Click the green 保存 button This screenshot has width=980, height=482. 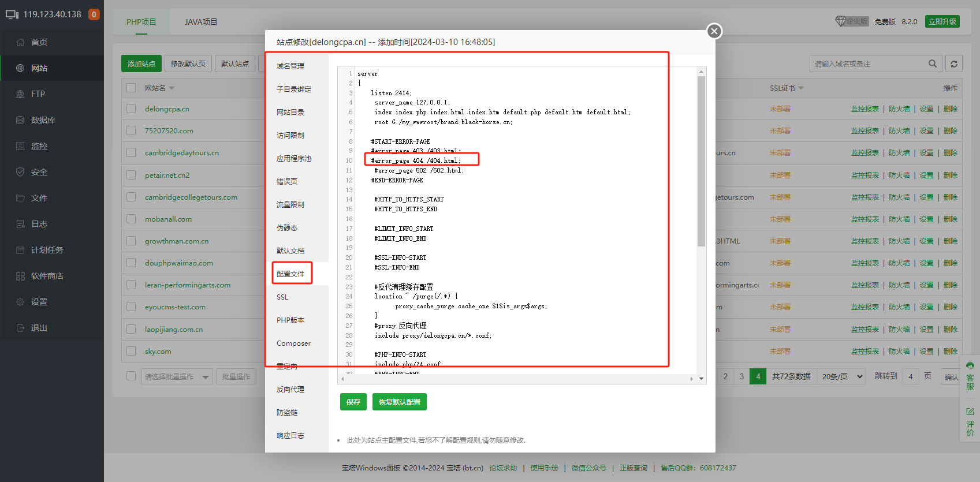point(353,402)
